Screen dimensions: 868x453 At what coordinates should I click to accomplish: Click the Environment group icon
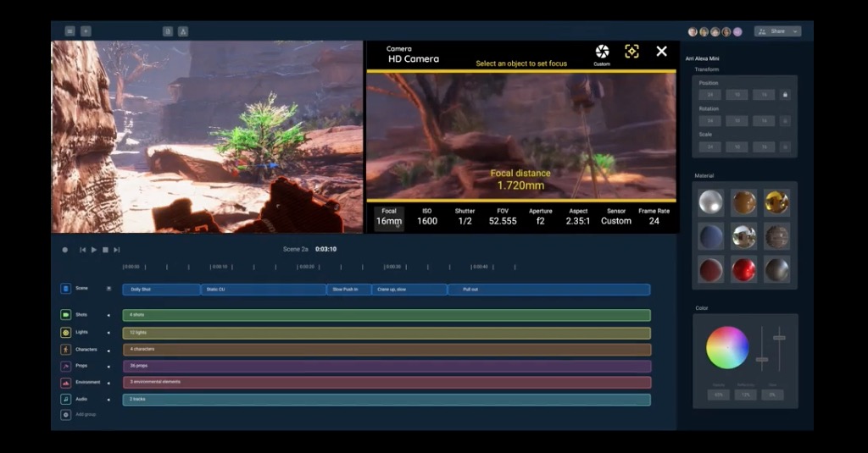click(x=65, y=382)
